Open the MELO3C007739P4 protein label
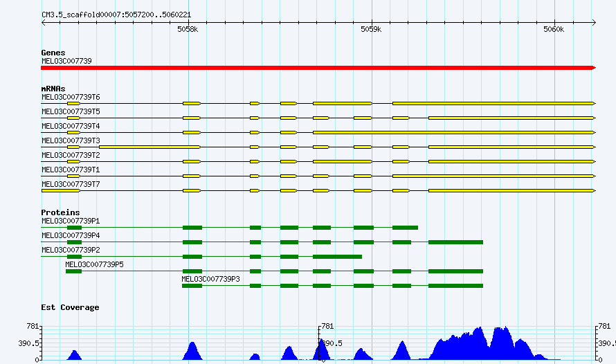Image resolution: width=616 pixels, height=364 pixels. (71, 235)
